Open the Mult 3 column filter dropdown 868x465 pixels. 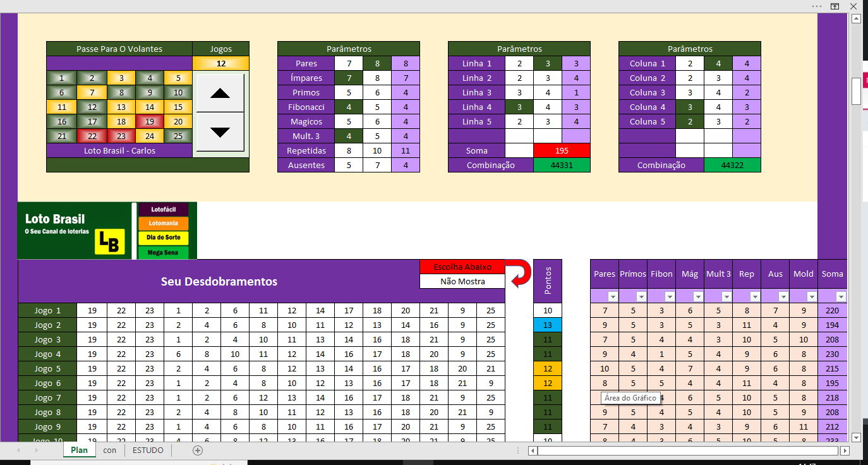[726, 296]
